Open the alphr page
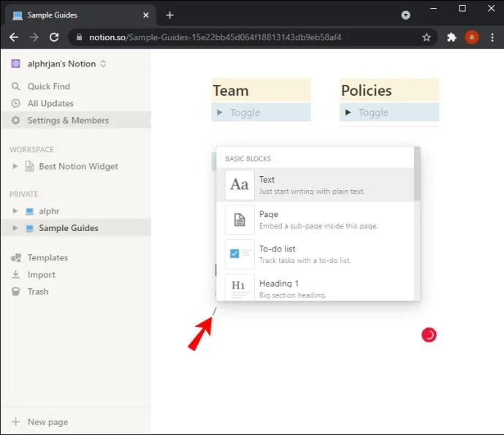The image size is (504, 435). [49, 211]
